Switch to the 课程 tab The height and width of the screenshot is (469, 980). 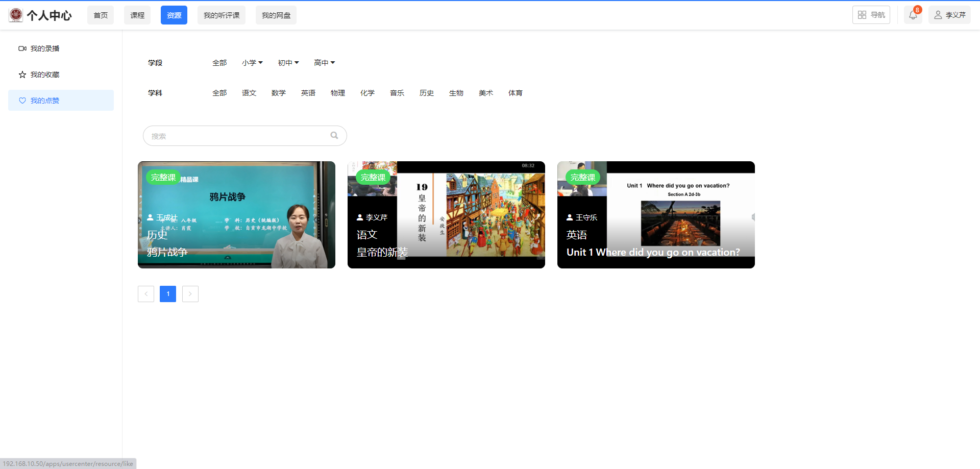[137, 15]
